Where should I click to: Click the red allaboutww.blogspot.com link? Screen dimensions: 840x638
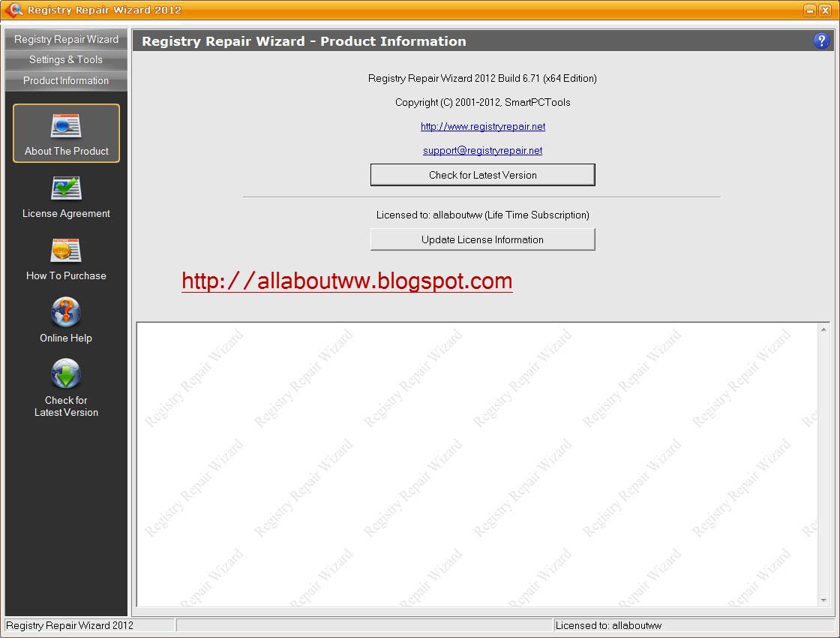347,281
